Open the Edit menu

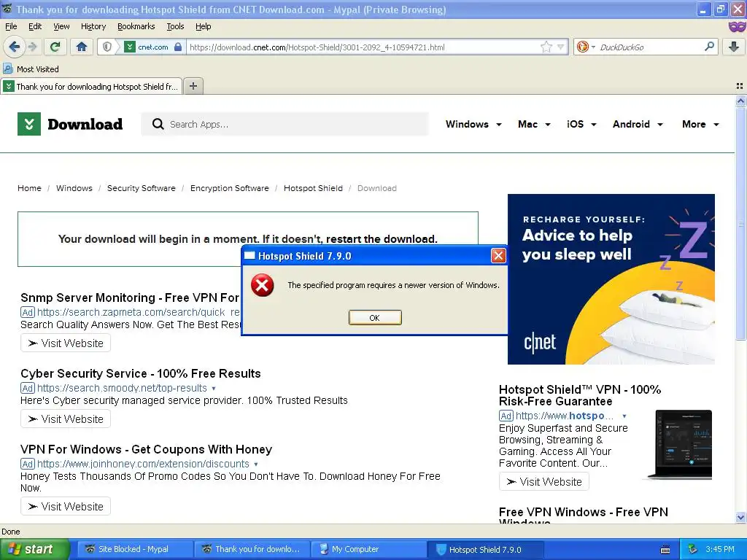35,26
